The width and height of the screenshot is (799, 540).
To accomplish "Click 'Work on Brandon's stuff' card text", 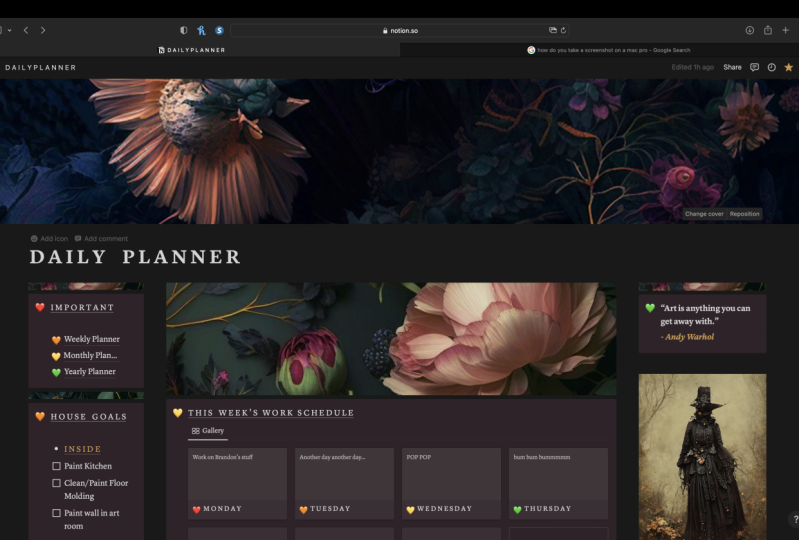I will pyautogui.click(x=223, y=457).
